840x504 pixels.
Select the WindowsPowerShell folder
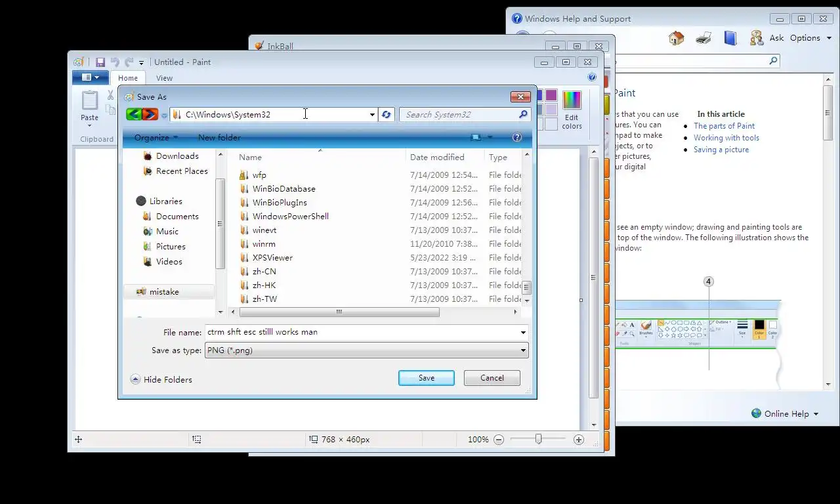284,217
